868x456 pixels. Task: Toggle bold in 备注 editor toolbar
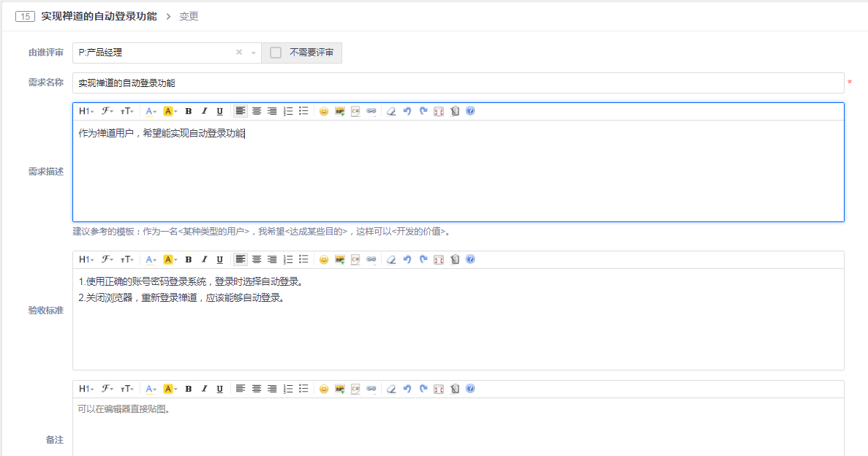coord(188,389)
